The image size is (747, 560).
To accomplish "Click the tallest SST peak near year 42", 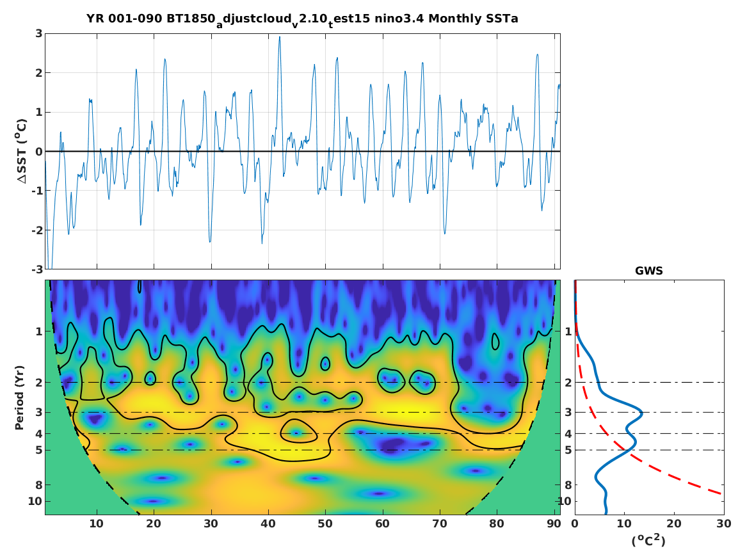I will coord(280,38).
